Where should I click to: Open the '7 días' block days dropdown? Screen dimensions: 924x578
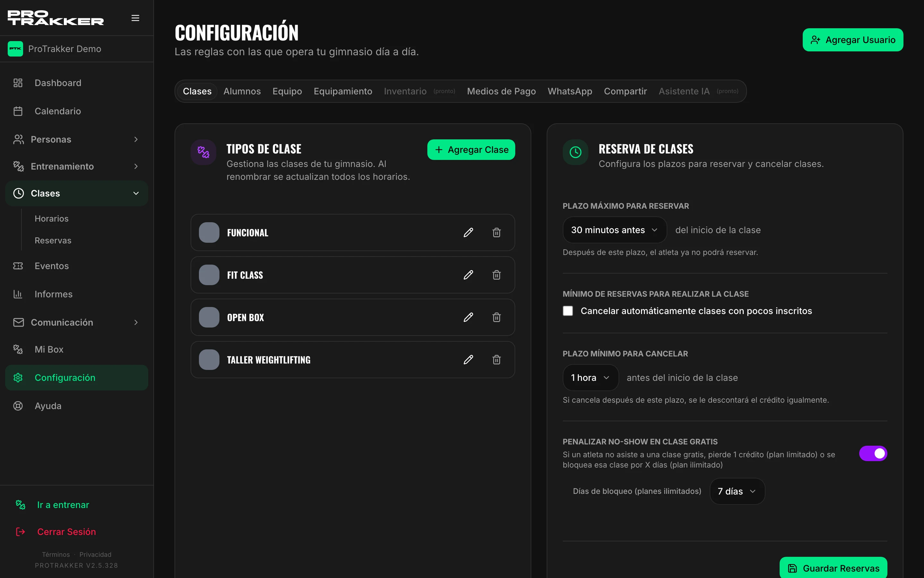(x=737, y=491)
